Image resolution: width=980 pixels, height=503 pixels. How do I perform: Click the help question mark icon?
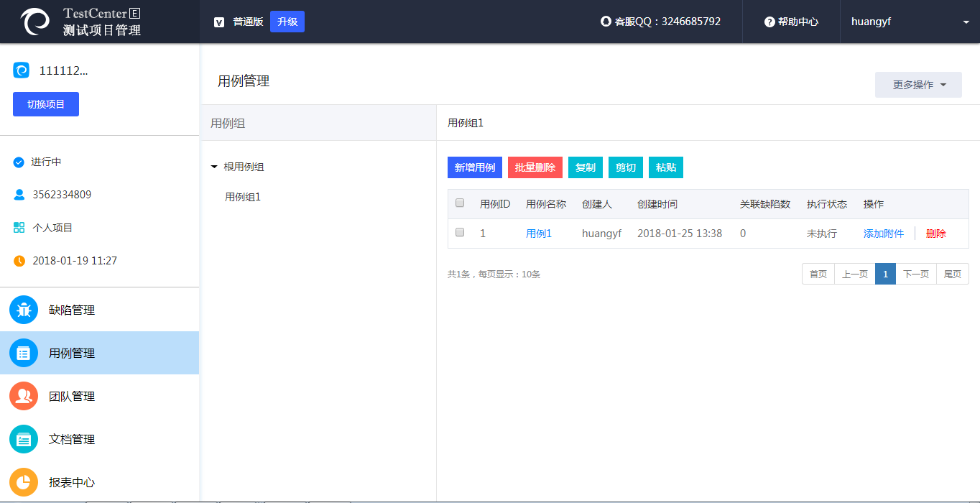pos(769,22)
